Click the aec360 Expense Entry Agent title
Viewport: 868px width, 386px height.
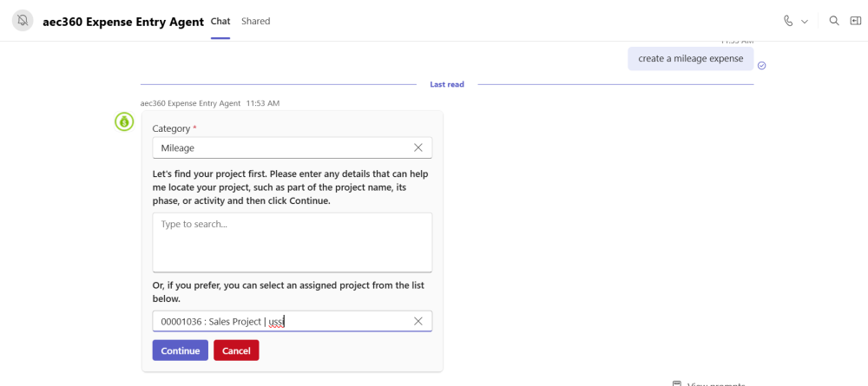(x=123, y=23)
